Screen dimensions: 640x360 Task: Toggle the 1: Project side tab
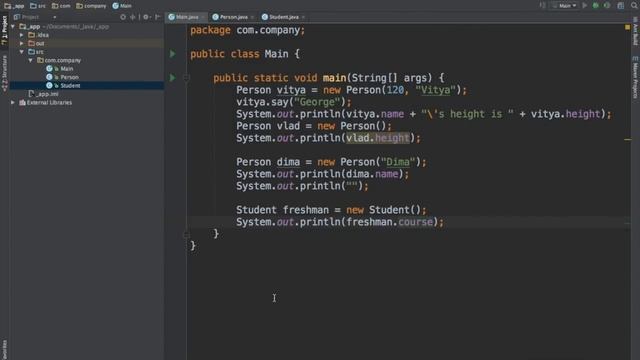click(x=4, y=30)
